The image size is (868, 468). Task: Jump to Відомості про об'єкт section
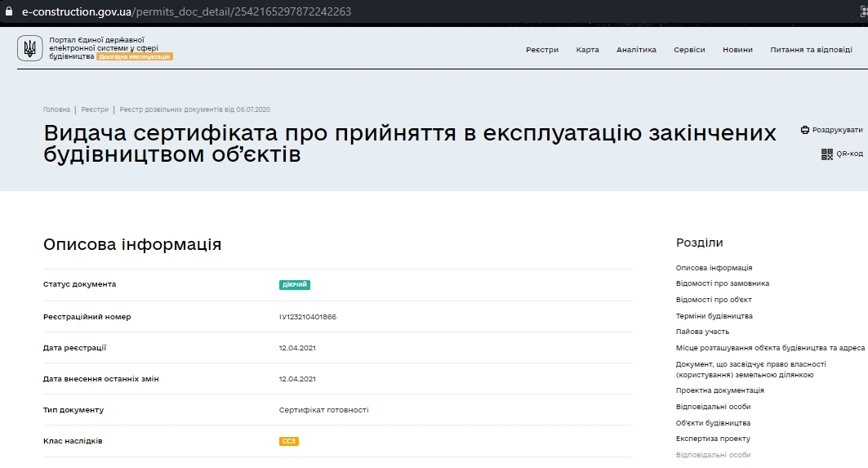pyautogui.click(x=714, y=300)
